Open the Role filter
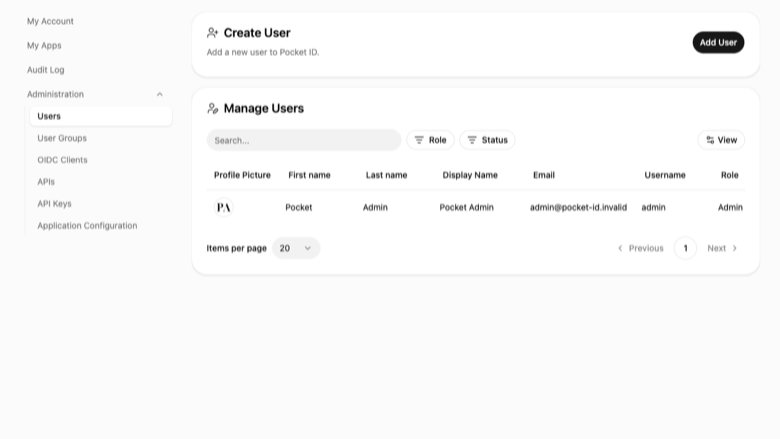This screenshot has height=439, width=780. tap(430, 140)
